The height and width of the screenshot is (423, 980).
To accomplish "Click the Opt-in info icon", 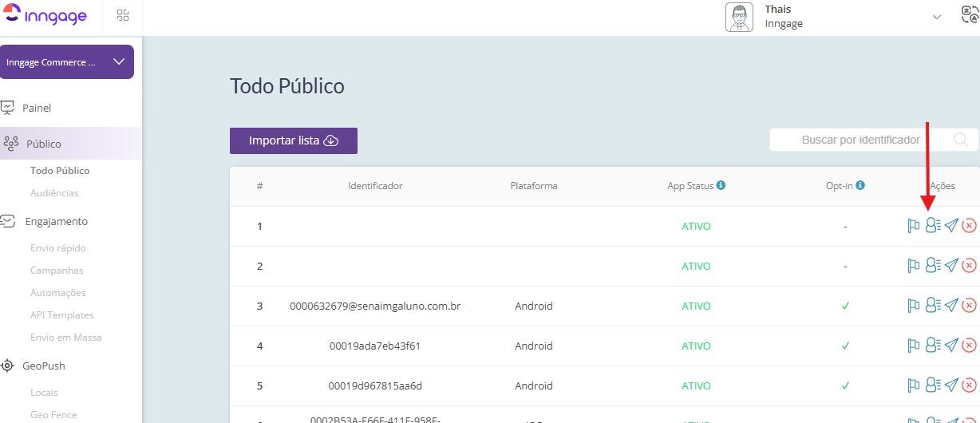I will coord(860,185).
